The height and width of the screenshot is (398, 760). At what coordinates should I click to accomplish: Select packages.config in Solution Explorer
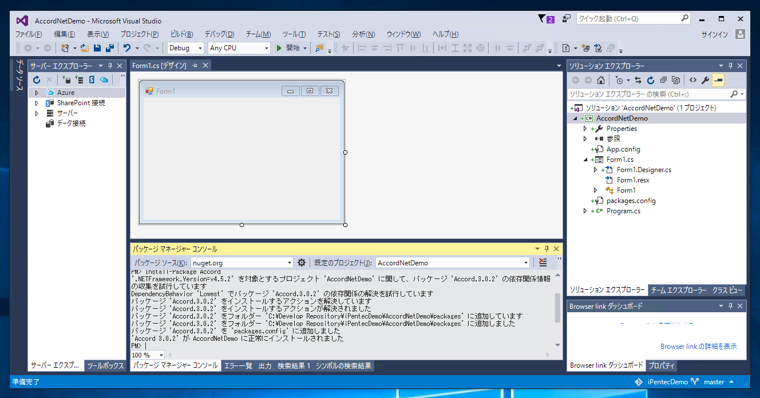tap(631, 201)
